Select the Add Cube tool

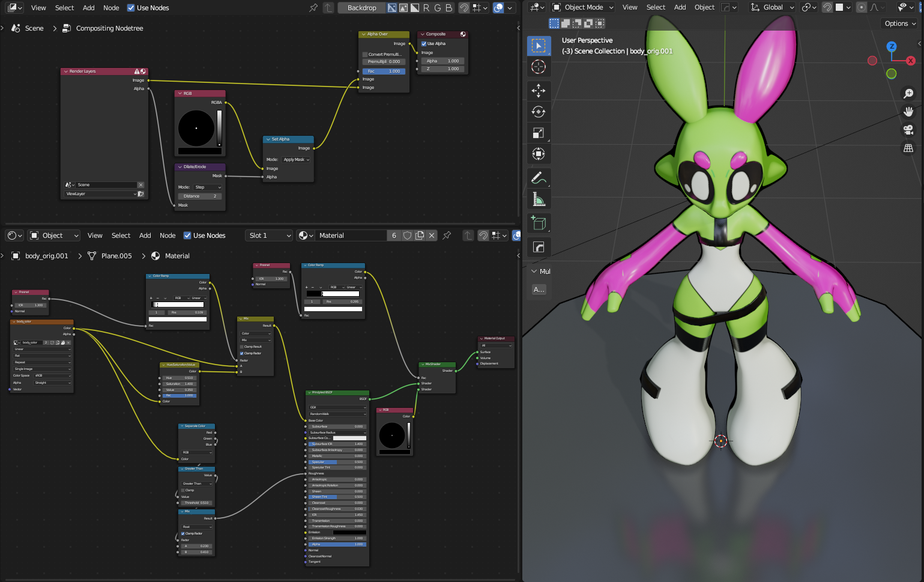coord(539,223)
